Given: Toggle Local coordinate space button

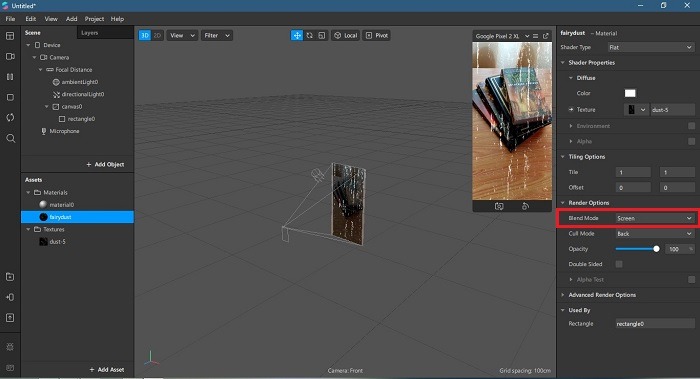Looking at the screenshot, I should [x=346, y=35].
